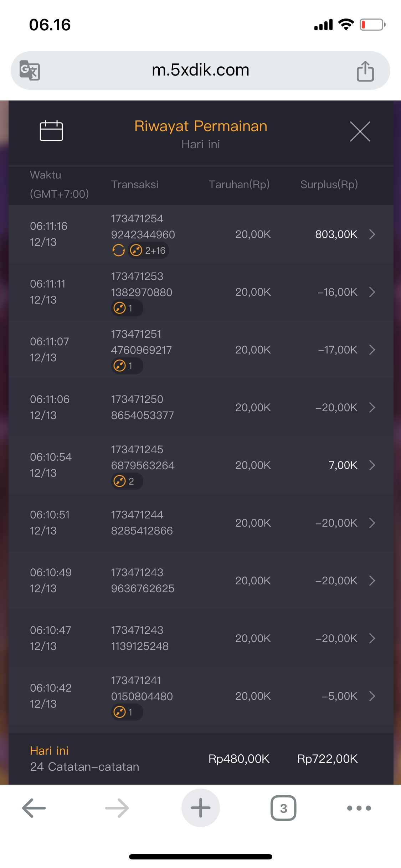401x868 pixels.
Task: Open the tab switcher showing 3 tabs
Action: [x=283, y=808]
